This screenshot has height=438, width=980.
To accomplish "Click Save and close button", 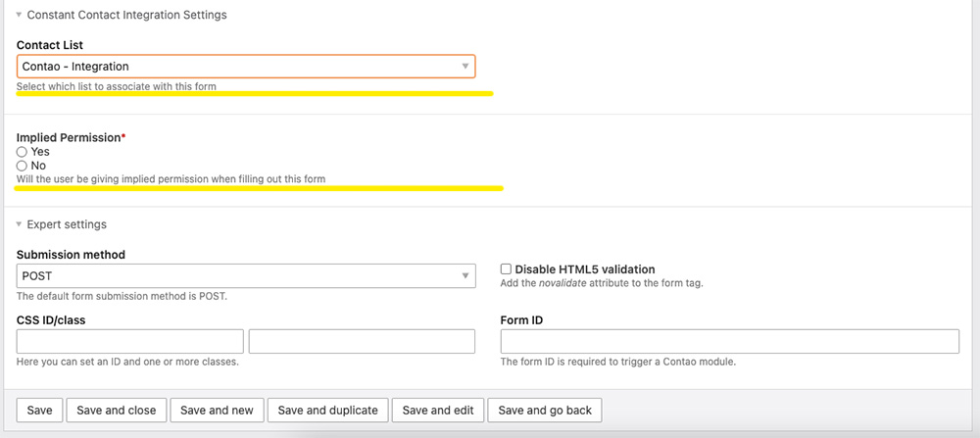I will [117, 411].
